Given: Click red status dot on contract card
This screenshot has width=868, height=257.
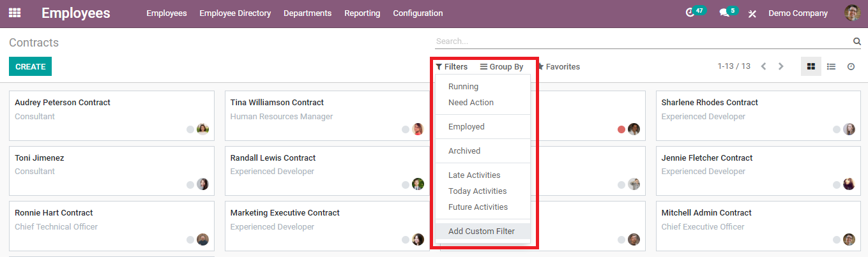Looking at the screenshot, I should coord(621,129).
